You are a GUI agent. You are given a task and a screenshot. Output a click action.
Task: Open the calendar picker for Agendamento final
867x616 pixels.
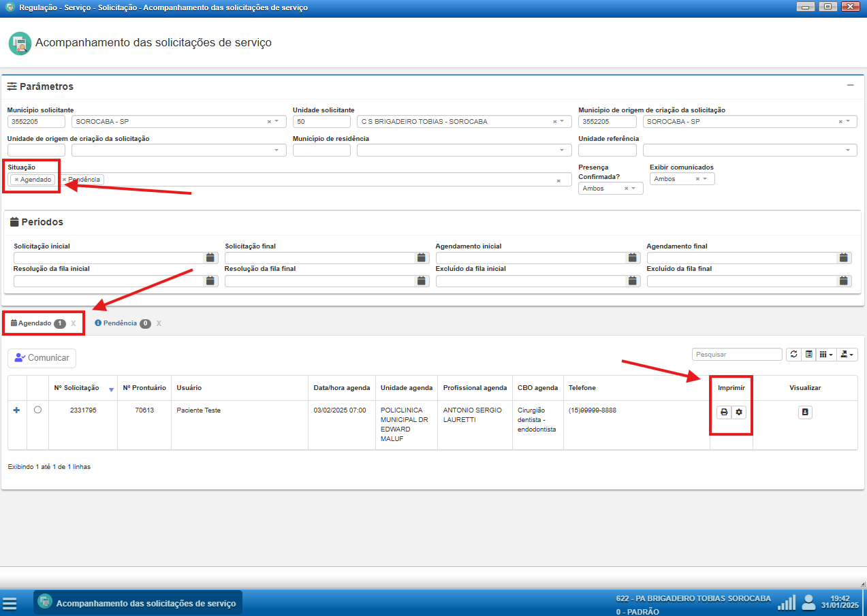844,258
